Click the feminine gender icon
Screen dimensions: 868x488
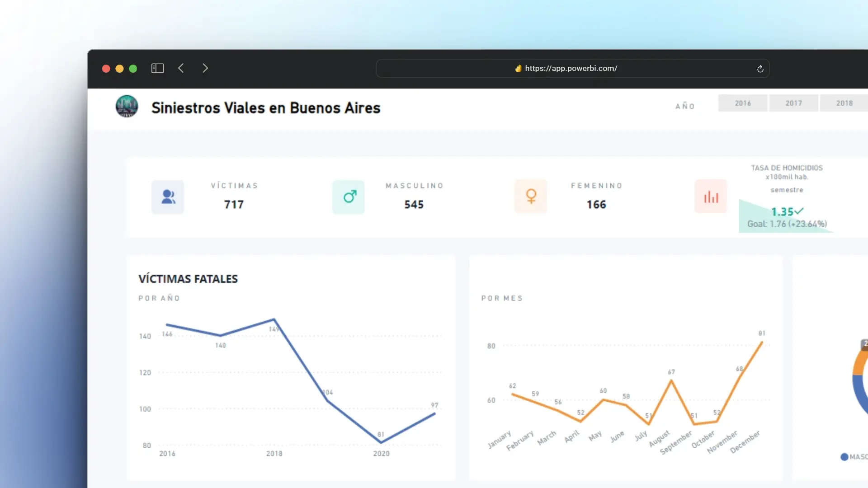coord(530,196)
